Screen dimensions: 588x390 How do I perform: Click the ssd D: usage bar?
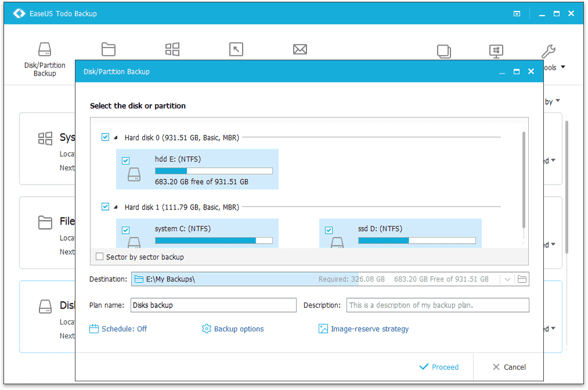click(x=417, y=240)
